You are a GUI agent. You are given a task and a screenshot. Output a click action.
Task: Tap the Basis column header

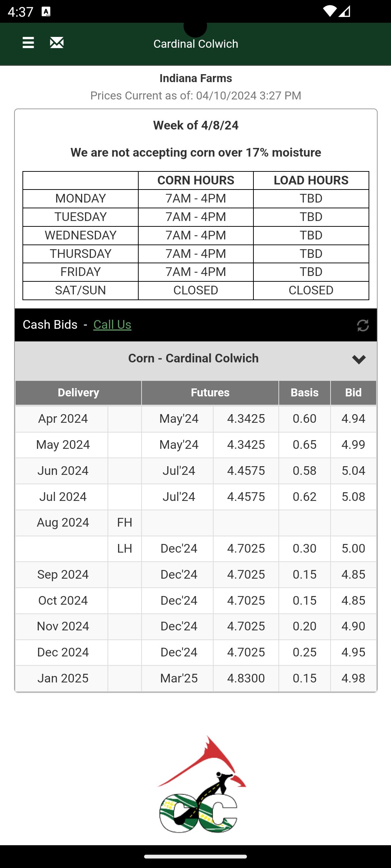[x=304, y=392]
